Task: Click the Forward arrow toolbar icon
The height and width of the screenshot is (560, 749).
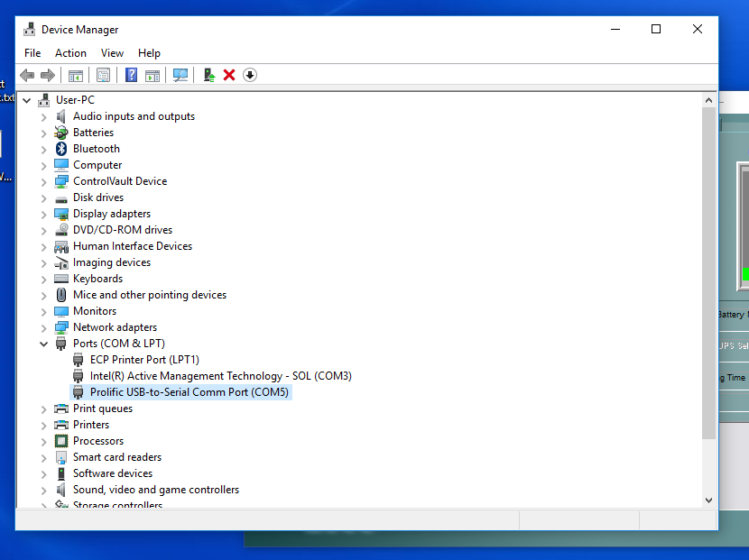Action: (x=48, y=75)
